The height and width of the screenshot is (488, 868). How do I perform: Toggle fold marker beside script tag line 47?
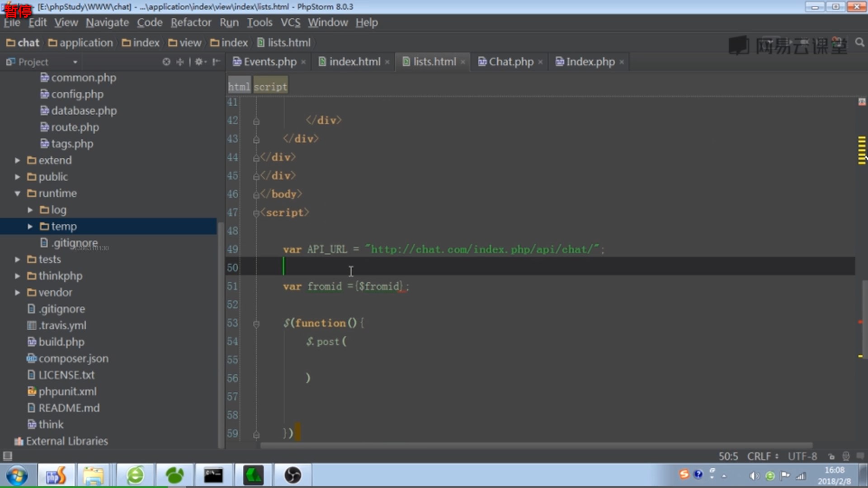tap(256, 213)
